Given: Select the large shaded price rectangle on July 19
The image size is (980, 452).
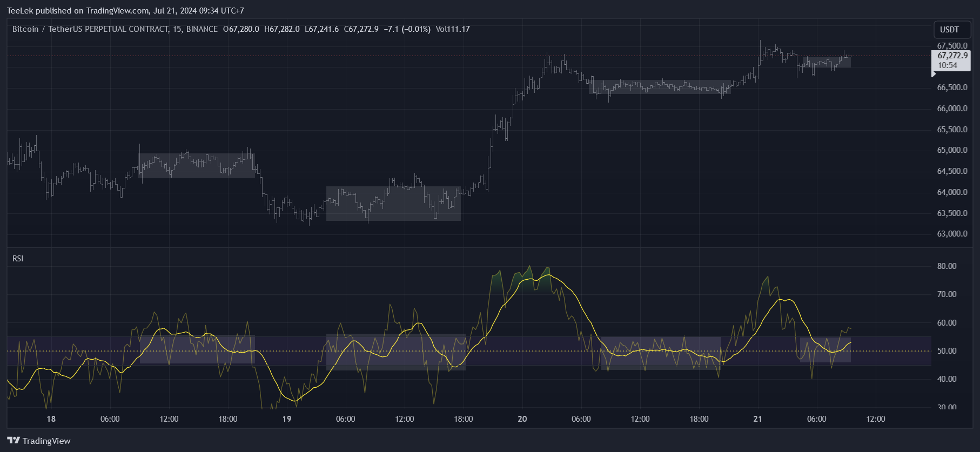Looking at the screenshot, I should point(393,204).
